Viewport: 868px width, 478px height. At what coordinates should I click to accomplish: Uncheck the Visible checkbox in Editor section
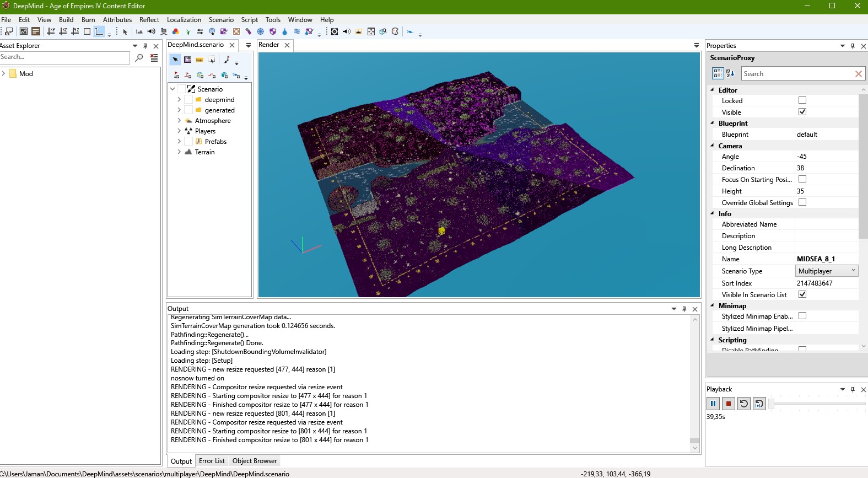802,112
